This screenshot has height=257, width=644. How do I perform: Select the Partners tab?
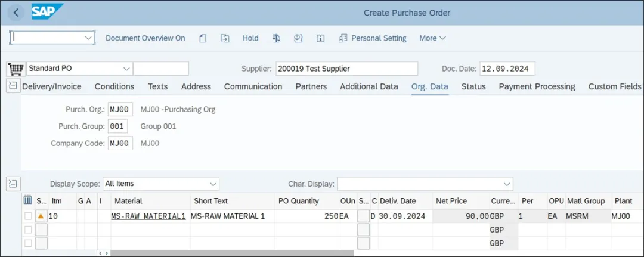pos(311,86)
